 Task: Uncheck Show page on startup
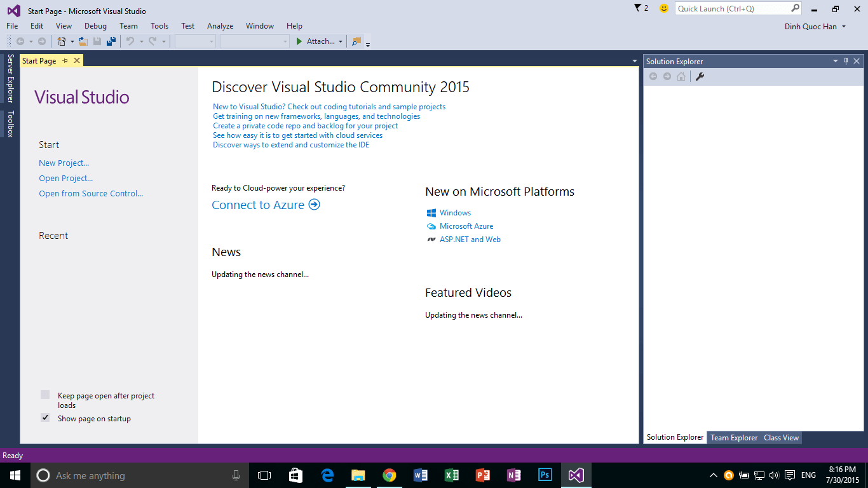[45, 418]
